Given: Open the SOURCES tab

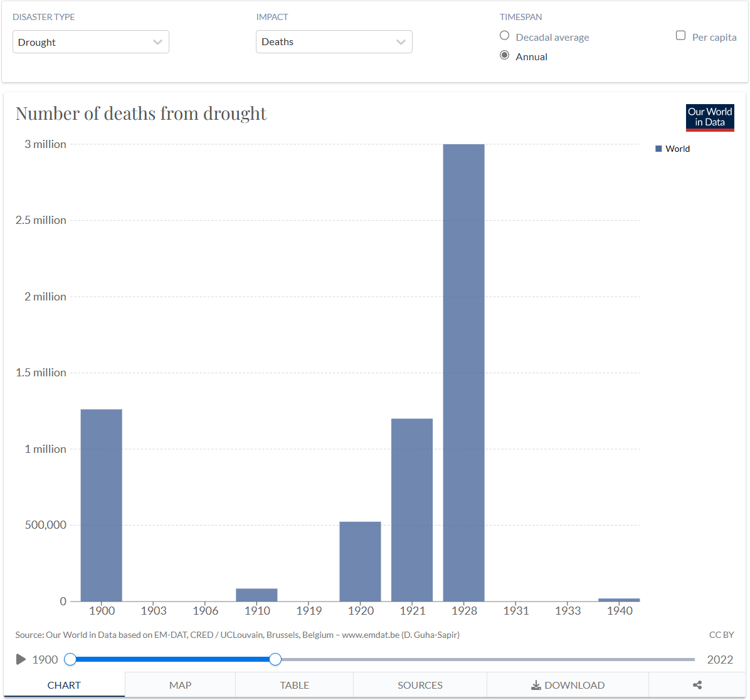Looking at the screenshot, I should pyautogui.click(x=420, y=685).
